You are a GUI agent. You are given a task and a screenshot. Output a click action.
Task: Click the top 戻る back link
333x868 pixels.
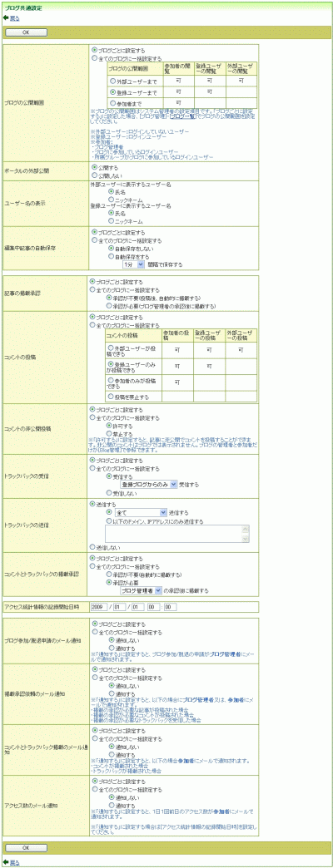point(15,18)
